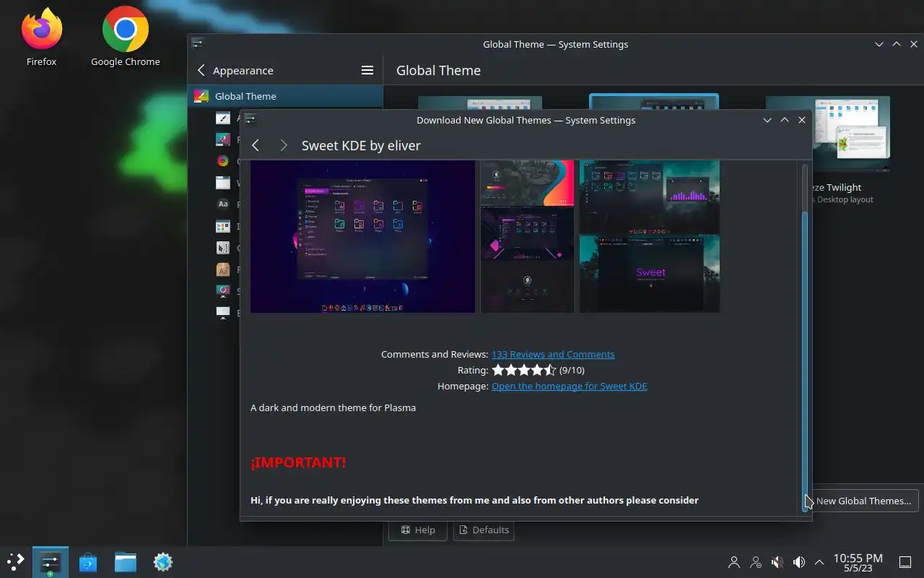Screen dimensions: 924x578
Task: Open the audio volume tray icon
Action: pyautogui.click(x=799, y=561)
